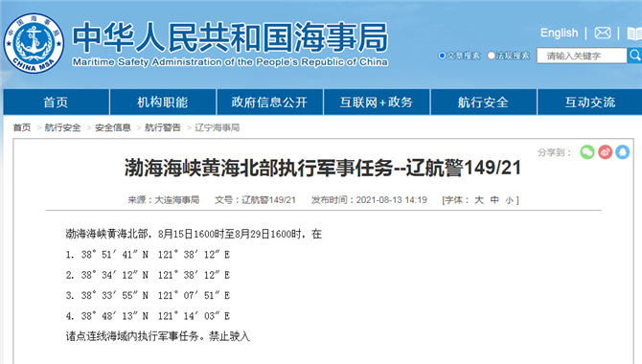
Task: Share article via red Weibo icon
Action: [x=606, y=152]
